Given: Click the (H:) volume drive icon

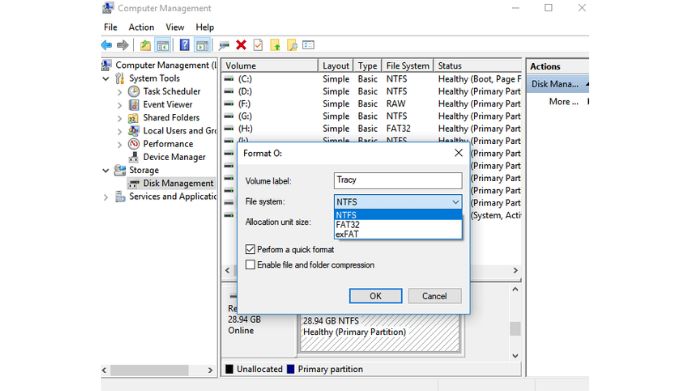Looking at the screenshot, I should tap(229, 129).
